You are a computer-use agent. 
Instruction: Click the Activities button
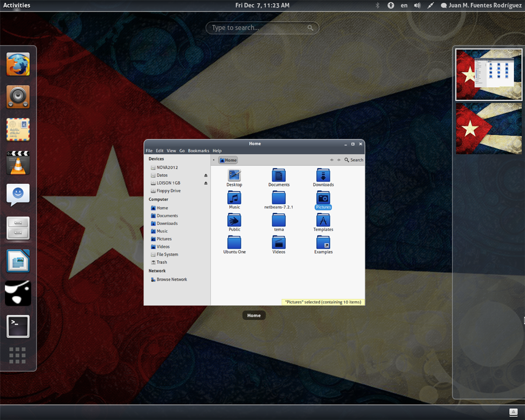pos(17,5)
